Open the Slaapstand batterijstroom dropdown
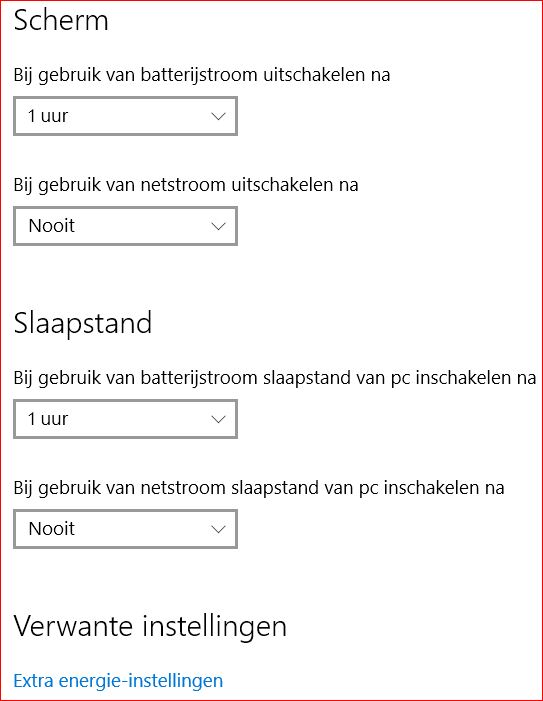The width and height of the screenshot is (543, 701). coord(125,419)
